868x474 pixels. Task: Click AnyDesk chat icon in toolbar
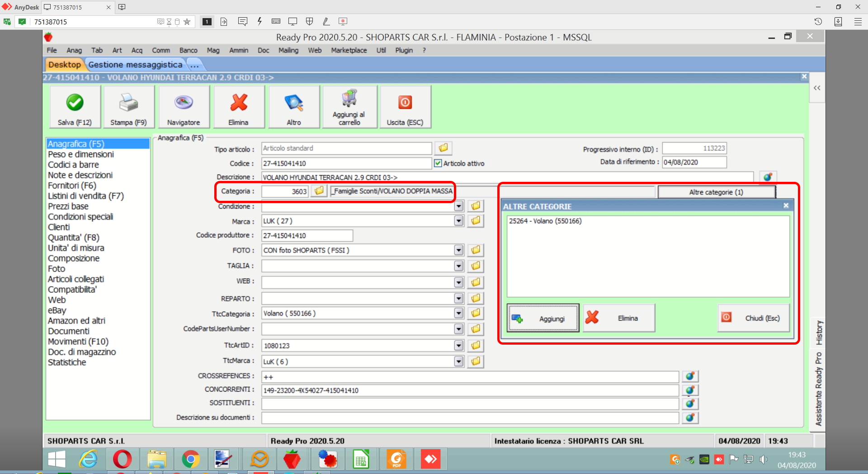tap(243, 21)
